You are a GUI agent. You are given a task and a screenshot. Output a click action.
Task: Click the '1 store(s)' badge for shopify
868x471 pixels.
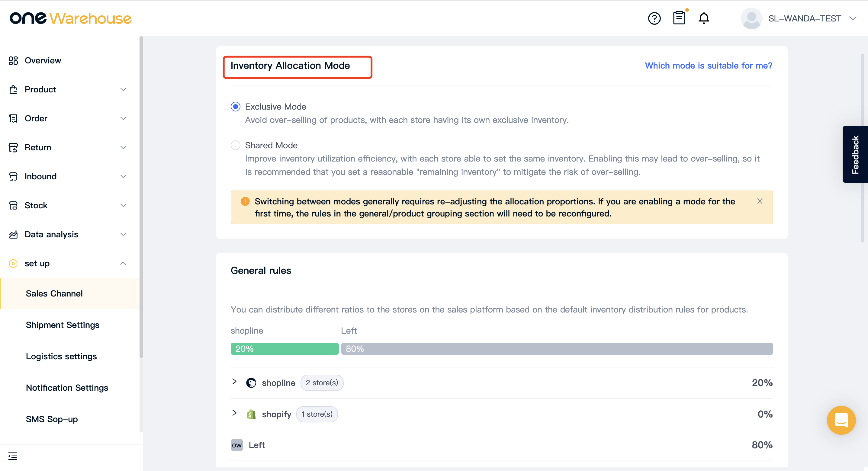point(317,414)
